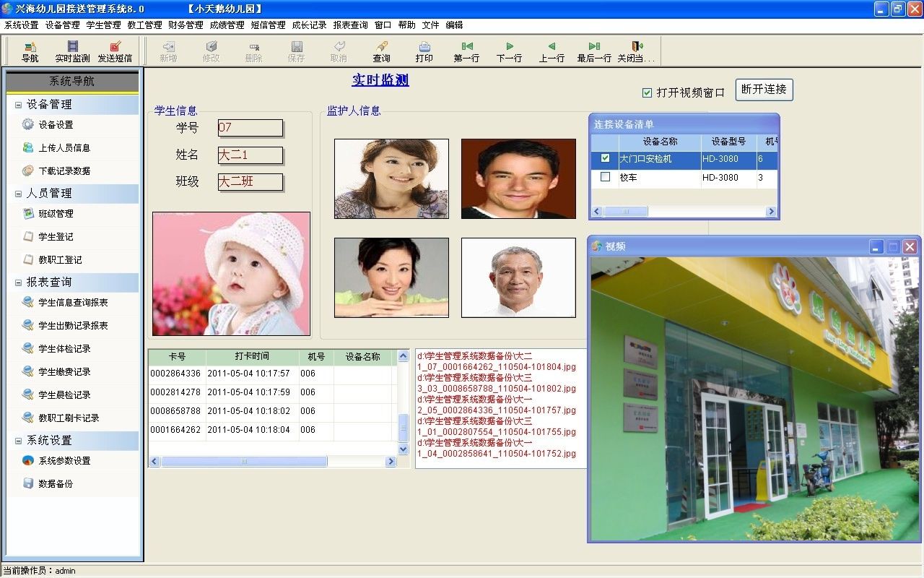The width and height of the screenshot is (924, 578).
Task: Click the 发送短信 toolbar icon
Action: [115, 51]
